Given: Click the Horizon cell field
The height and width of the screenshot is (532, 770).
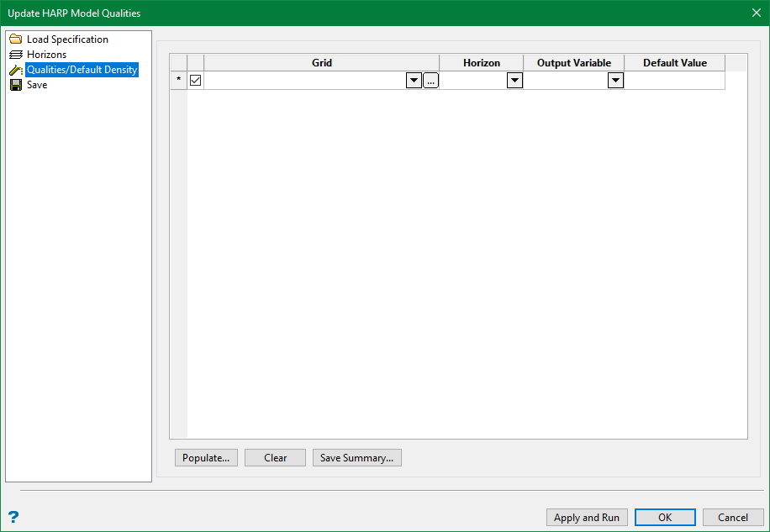Looking at the screenshot, I should click(473, 81).
